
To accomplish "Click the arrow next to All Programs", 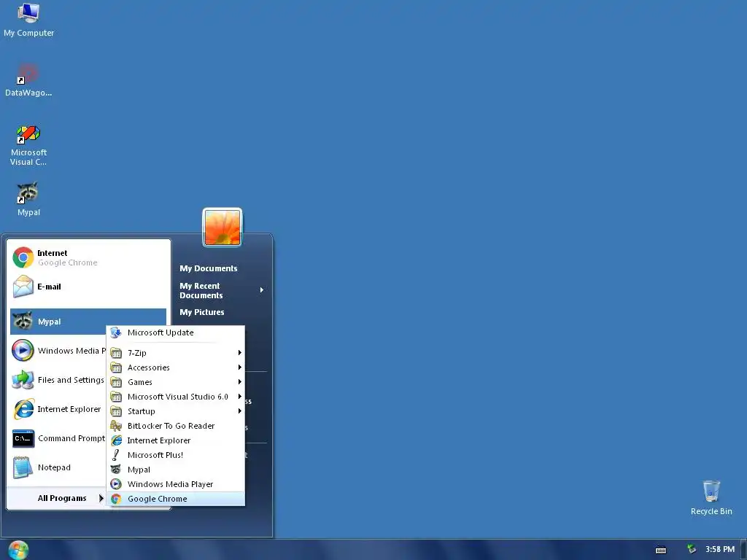I will pyautogui.click(x=101, y=498).
